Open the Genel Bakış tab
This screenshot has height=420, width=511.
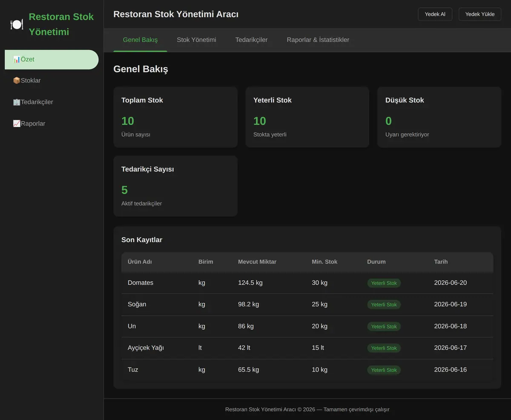click(x=141, y=40)
